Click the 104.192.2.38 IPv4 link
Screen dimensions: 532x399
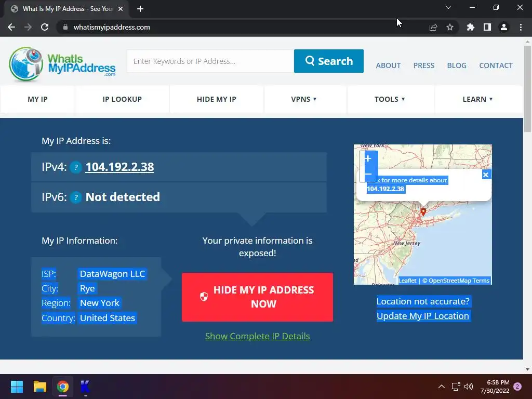pyautogui.click(x=119, y=167)
